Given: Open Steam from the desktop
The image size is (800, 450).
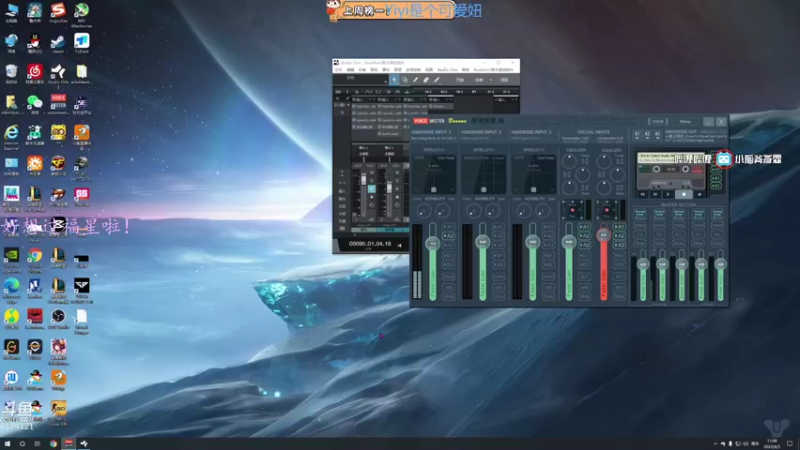Looking at the screenshot, I should coord(58,43).
